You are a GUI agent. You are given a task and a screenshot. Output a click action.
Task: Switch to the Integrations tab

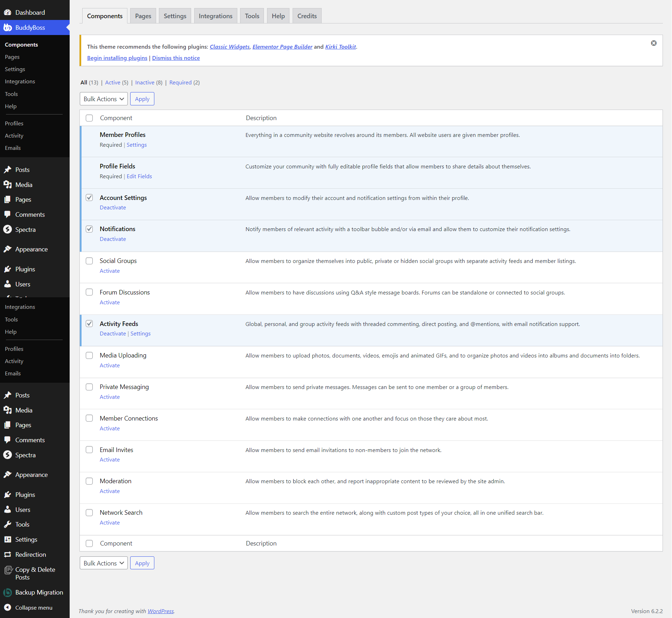tap(215, 16)
